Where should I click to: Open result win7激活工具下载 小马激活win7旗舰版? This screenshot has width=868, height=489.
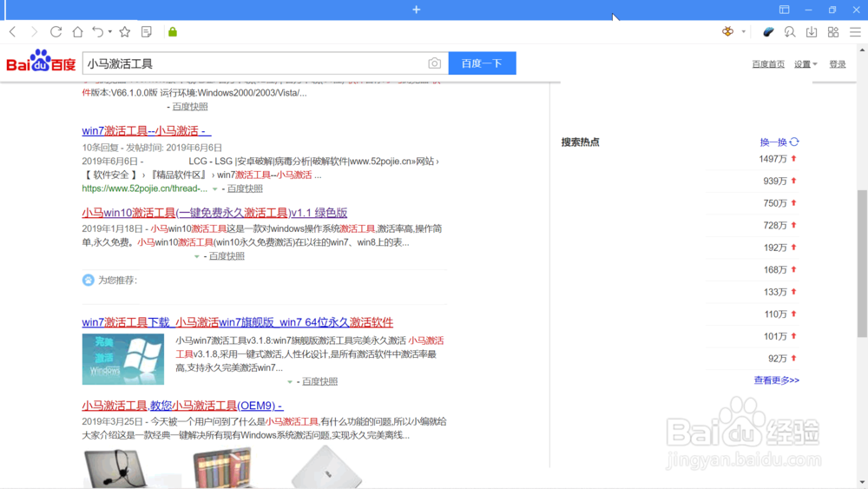[238, 322]
